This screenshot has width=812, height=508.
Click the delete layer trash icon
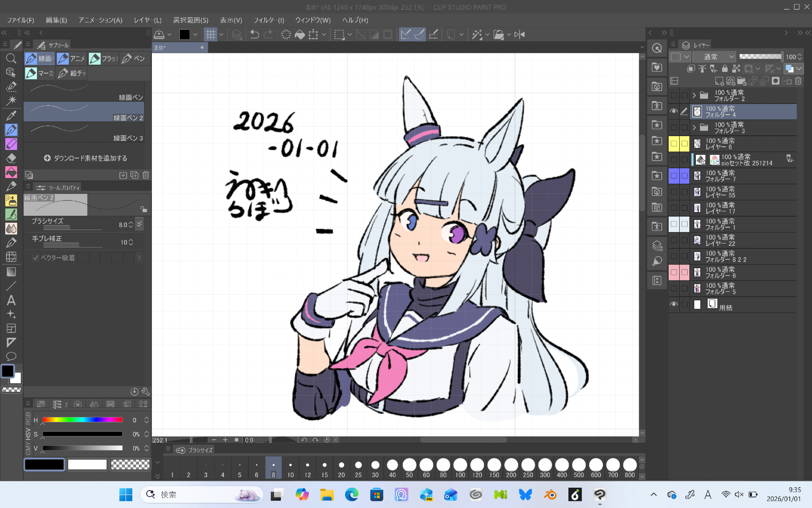point(798,81)
